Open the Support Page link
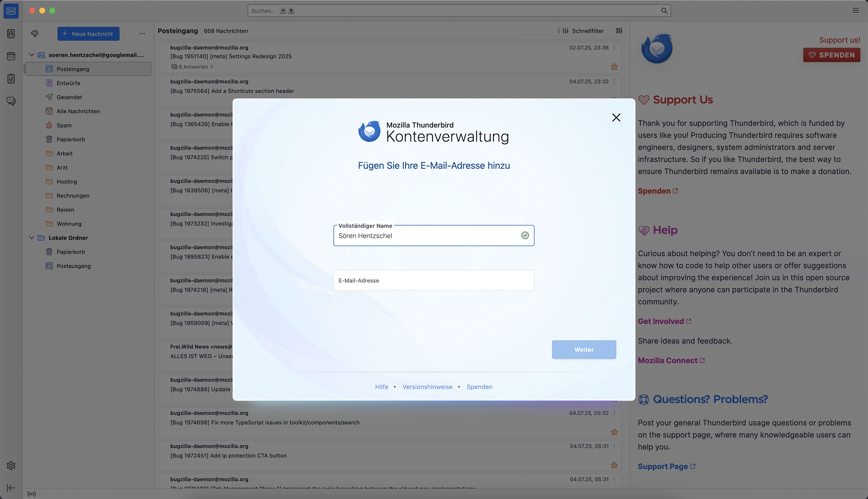 tap(666, 466)
